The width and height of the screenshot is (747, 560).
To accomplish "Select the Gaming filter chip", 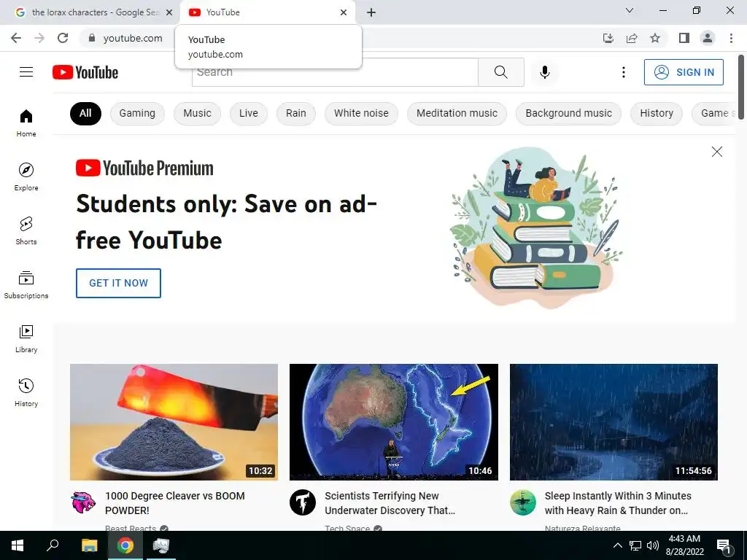I will pyautogui.click(x=137, y=113).
